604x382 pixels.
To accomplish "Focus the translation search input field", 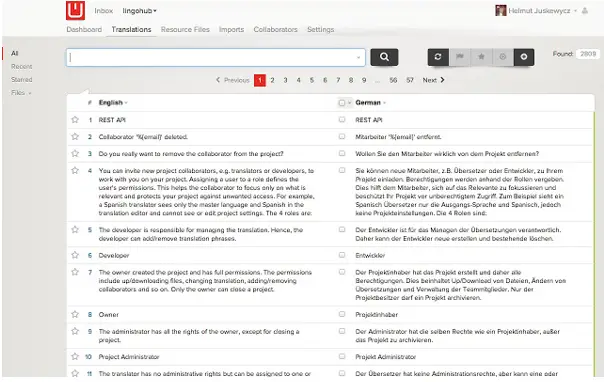I will click(216, 57).
